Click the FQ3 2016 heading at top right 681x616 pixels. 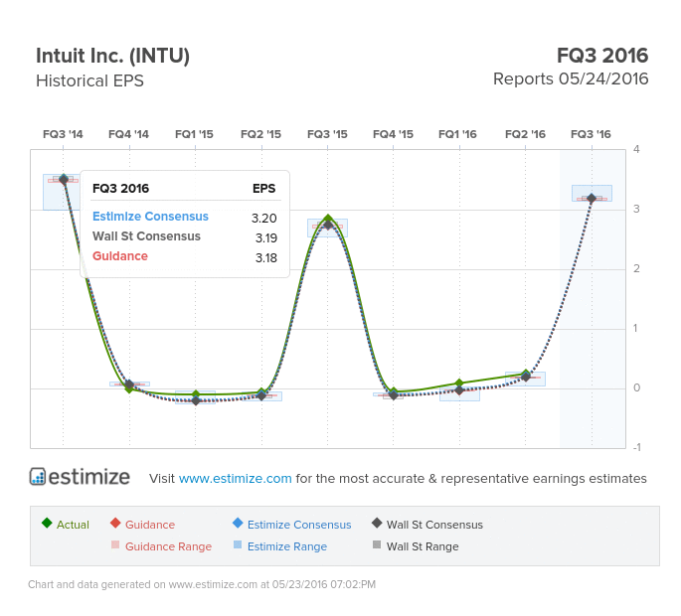(602, 56)
